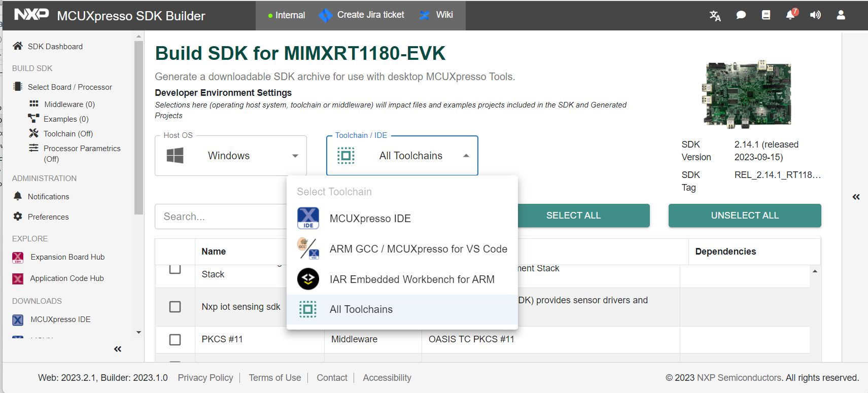Viewport: 868px width, 393px height.
Task: Click the PKCS #11 Middleware category cell
Action: click(x=373, y=339)
